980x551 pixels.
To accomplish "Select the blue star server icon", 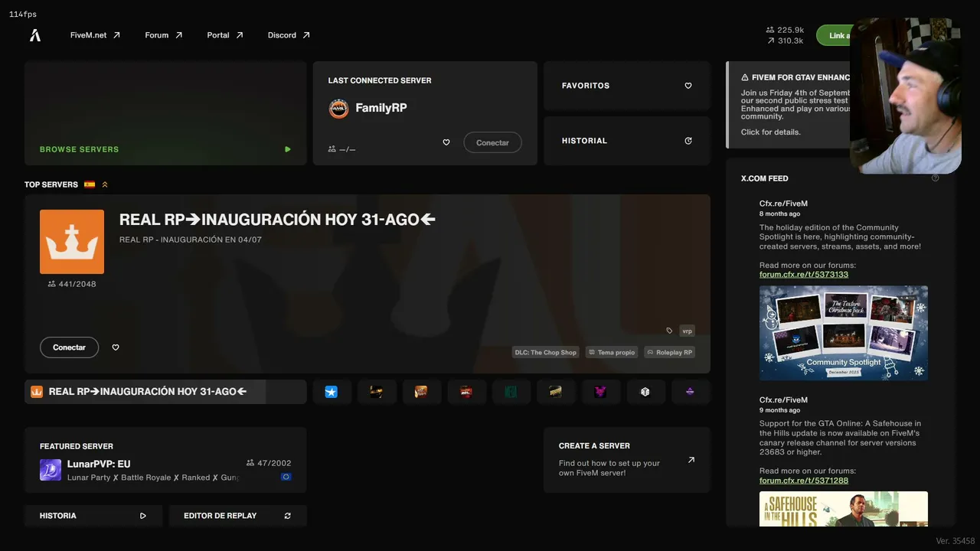I will (332, 392).
